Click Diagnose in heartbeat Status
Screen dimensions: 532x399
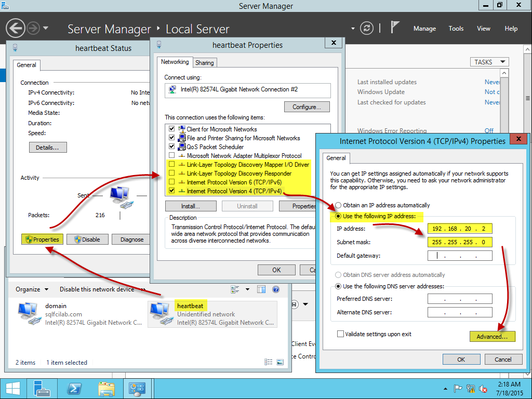tap(131, 240)
